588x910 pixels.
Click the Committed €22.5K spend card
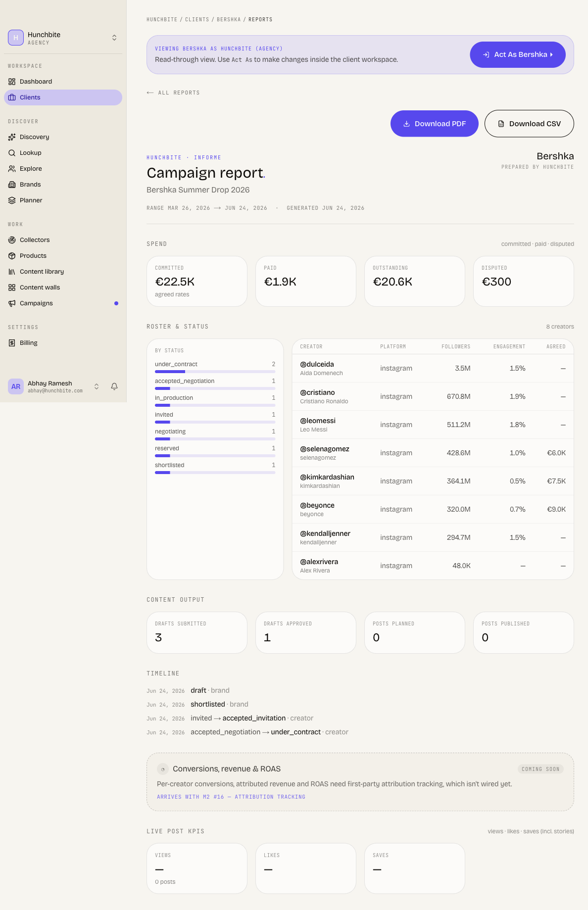[x=197, y=281]
